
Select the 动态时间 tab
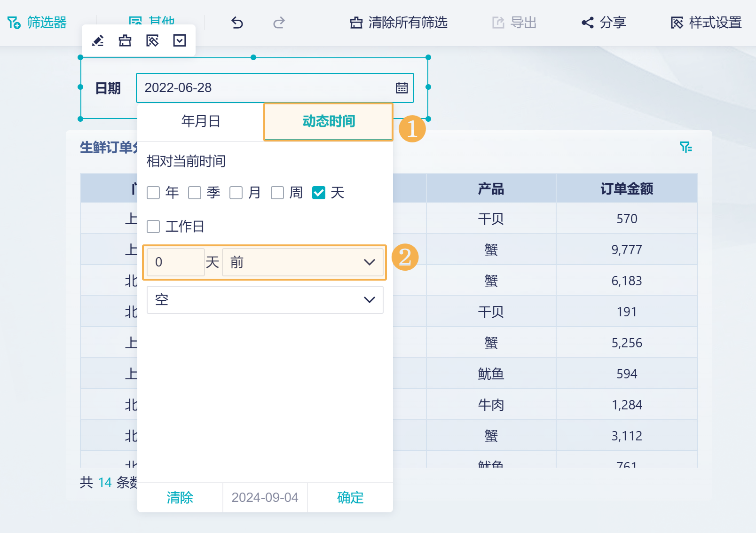329,121
